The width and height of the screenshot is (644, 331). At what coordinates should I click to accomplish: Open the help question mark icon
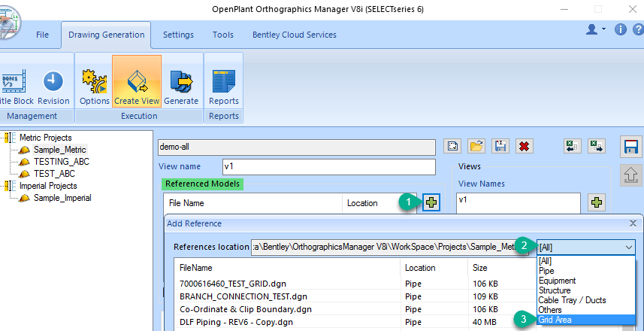click(x=638, y=29)
